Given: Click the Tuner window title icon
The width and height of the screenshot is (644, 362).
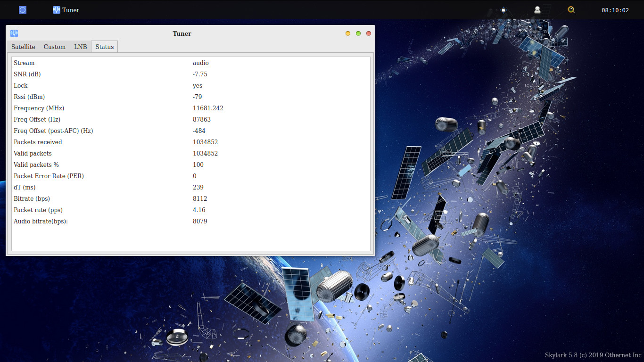Looking at the screenshot, I should (14, 33).
